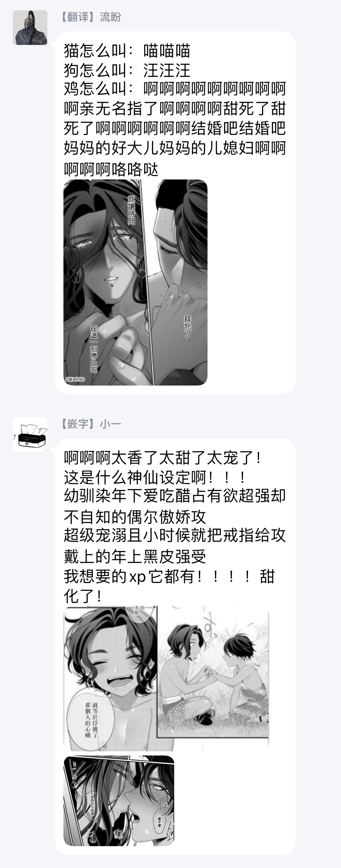Tap the line 我想要的xp它都有

tap(169, 576)
